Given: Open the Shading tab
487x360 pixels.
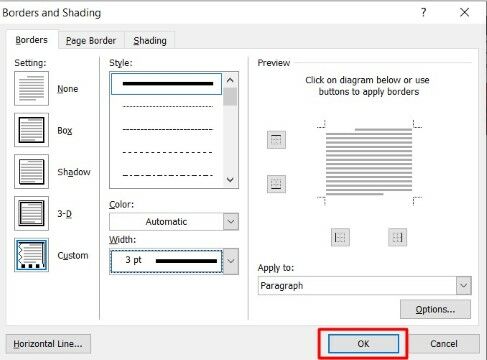Looking at the screenshot, I should pyautogui.click(x=150, y=41).
